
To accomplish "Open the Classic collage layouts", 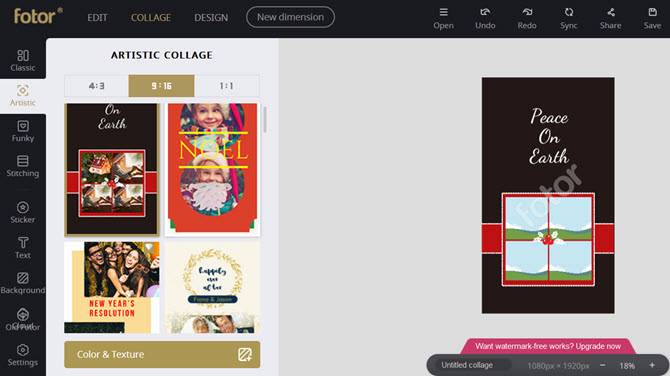I will pos(23,60).
